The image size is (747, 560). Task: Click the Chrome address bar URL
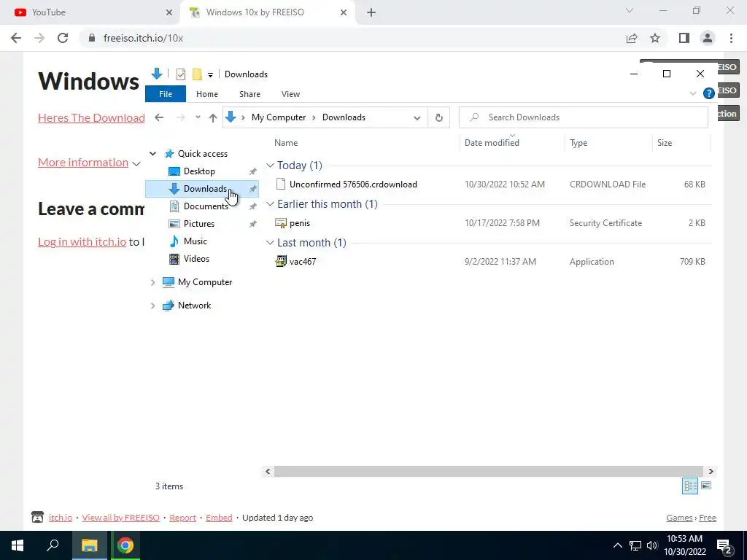[x=143, y=38]
